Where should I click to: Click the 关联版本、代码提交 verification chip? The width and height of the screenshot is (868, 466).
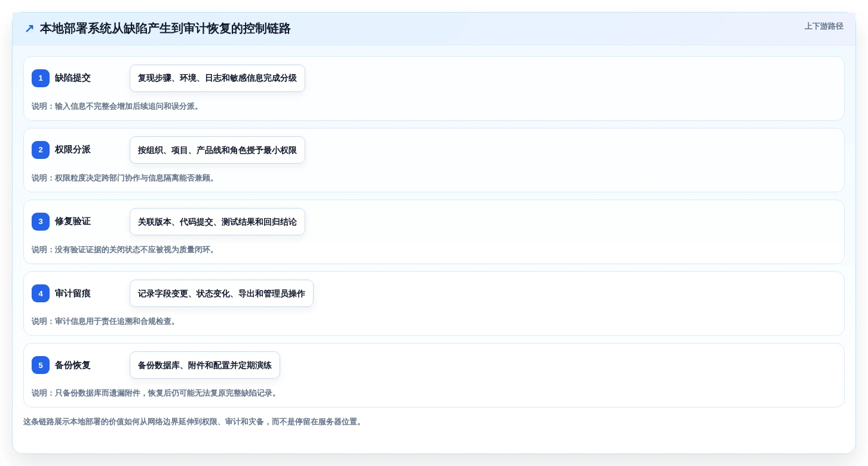click(217, 222)
